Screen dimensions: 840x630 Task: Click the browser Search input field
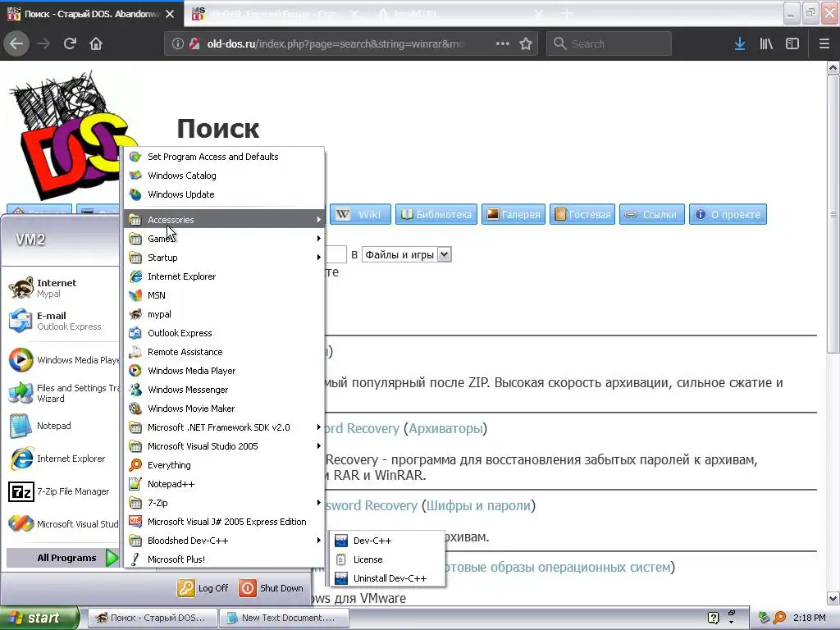point(609,43)
